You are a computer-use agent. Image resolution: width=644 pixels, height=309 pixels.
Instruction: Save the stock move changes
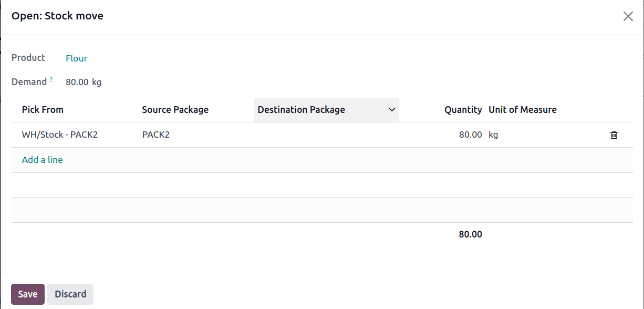pos(27,294)
